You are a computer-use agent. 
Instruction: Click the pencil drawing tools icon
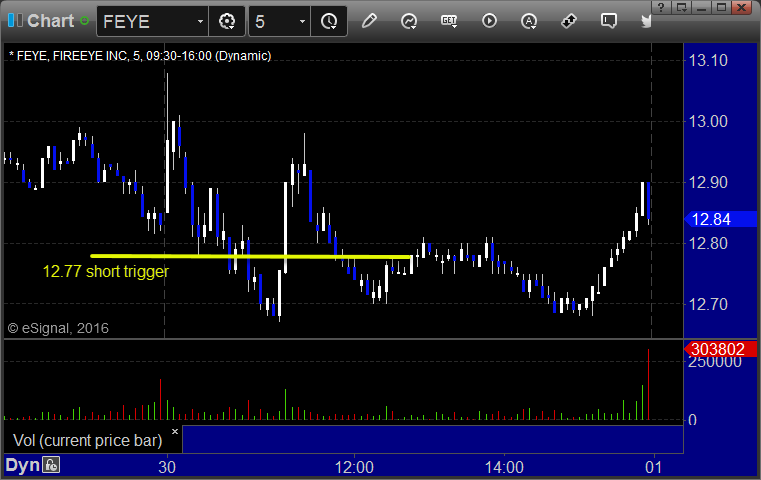[x=369, y=21]
